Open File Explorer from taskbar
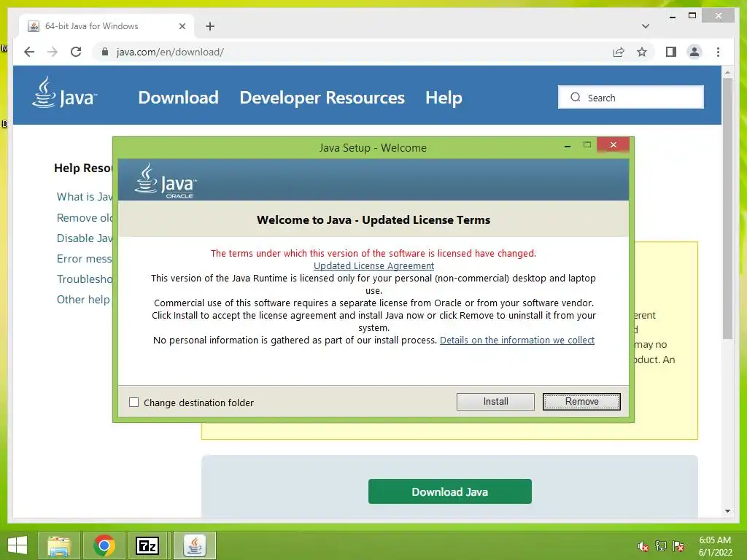747x560 pixels. 59,545
